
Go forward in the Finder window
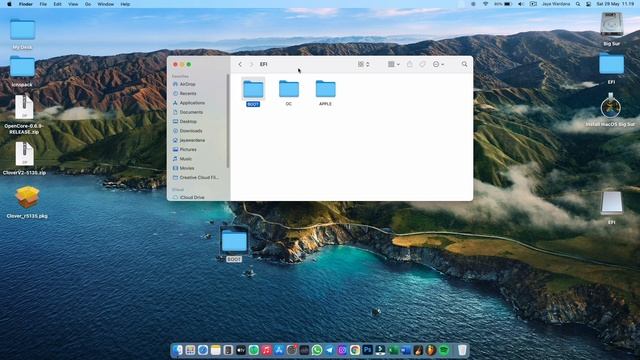coord(251,64)
